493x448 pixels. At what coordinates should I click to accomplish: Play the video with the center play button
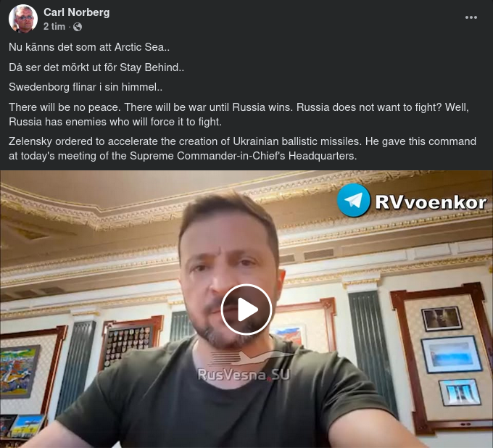[x=246, y=310]
